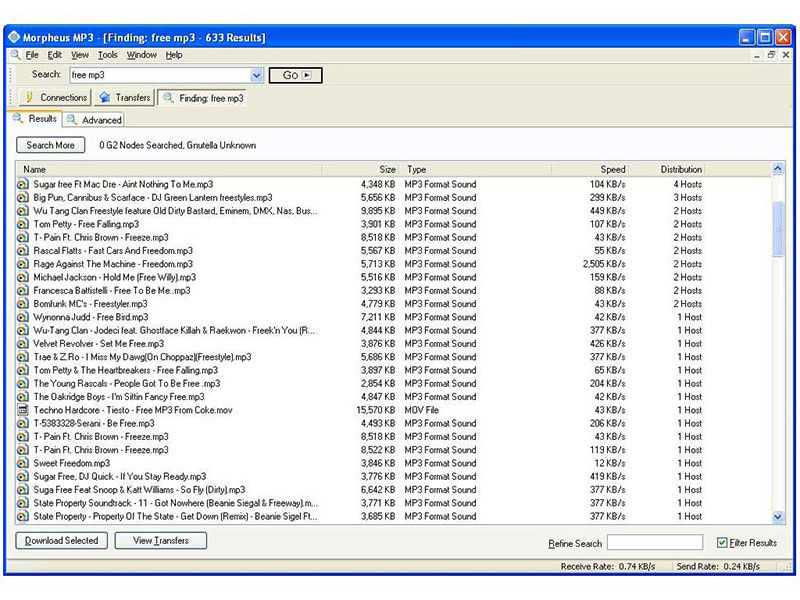This screenshot has width=800, height=600.
Task: Click the Advanced tab magnifier icon
Action: pos(72,120)
